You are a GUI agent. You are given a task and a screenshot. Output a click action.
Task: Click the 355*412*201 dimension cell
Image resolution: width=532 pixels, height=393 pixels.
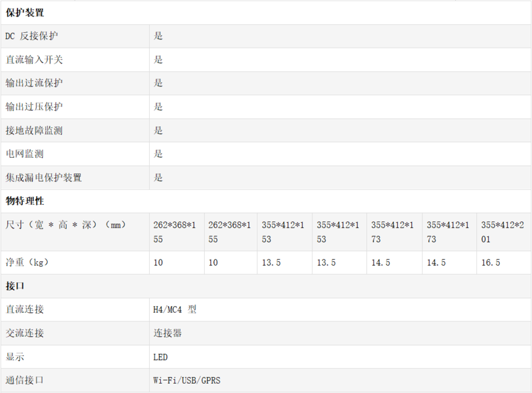click(x=504, y=231)
